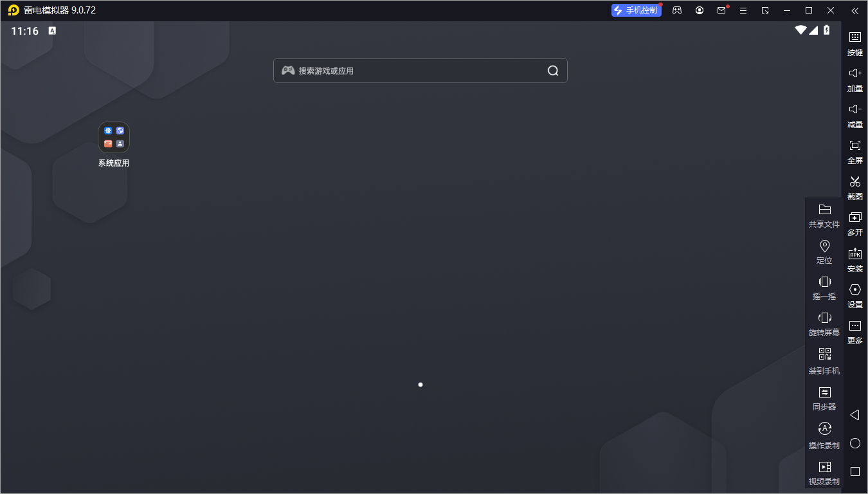This screenshot has width=868, height=494.
Task: Click the battery charging status icon
Action: (x=827, y=30)
